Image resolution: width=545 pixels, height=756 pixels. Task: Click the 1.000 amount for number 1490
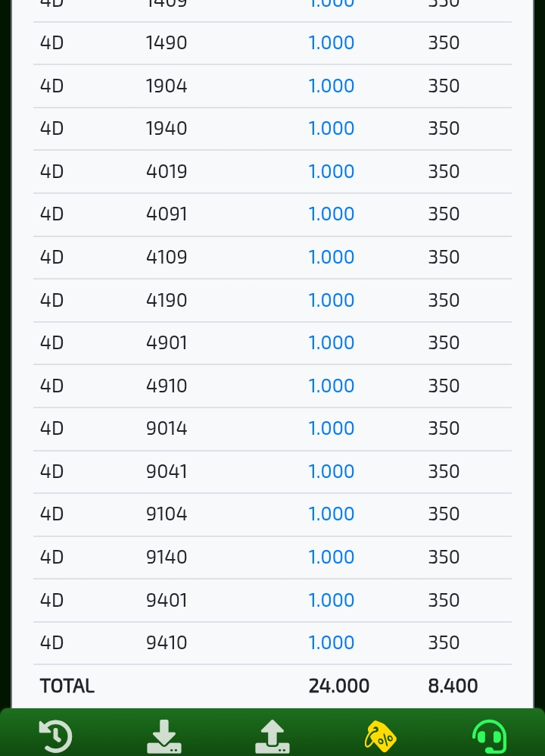[332, 43]
